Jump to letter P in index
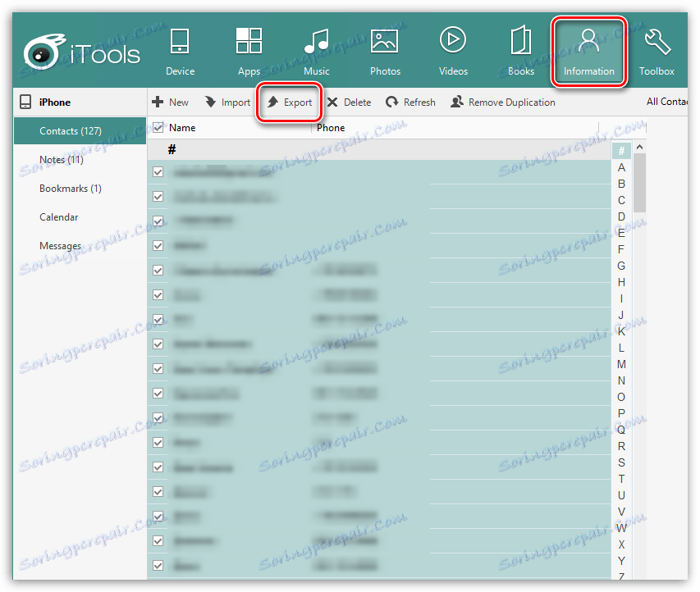 621,413
